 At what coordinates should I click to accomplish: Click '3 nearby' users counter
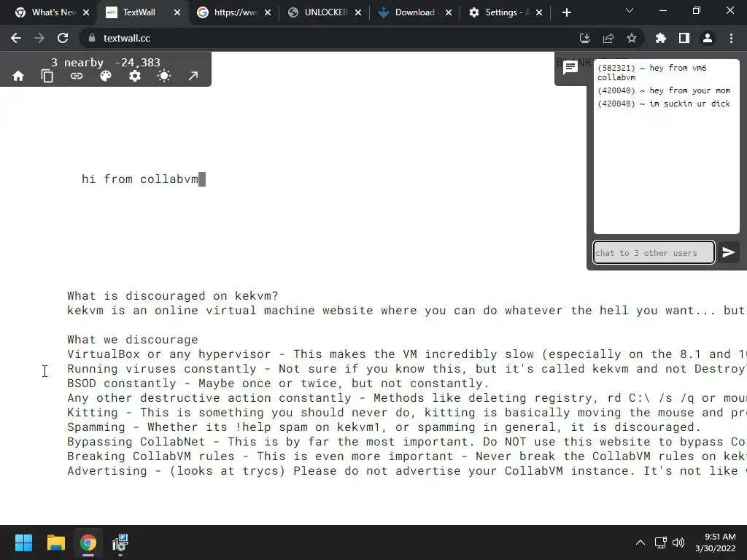[77, 63]
